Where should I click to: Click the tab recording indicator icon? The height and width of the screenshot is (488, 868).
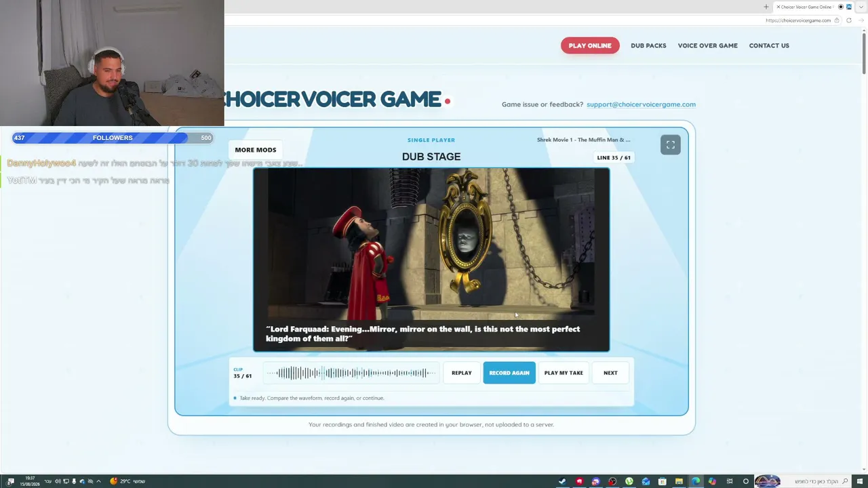(841, 7)
